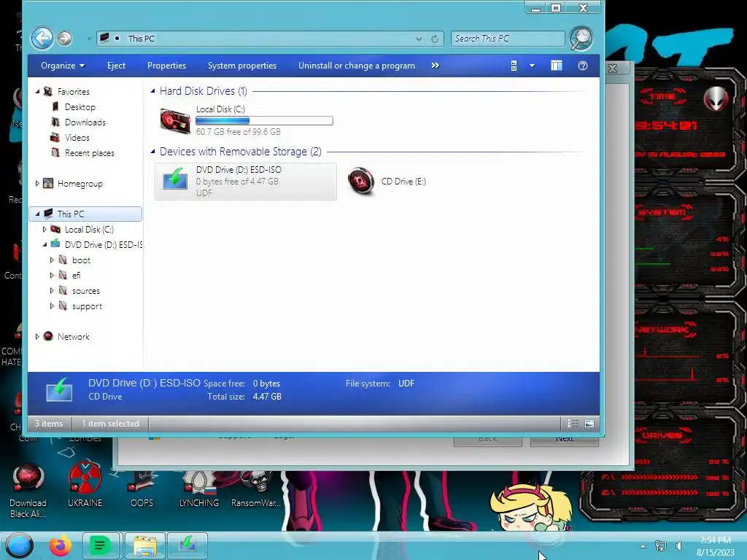Select Local Disk (C:) in navigation tree
This screenshot has height=560, width=747.
88,230
